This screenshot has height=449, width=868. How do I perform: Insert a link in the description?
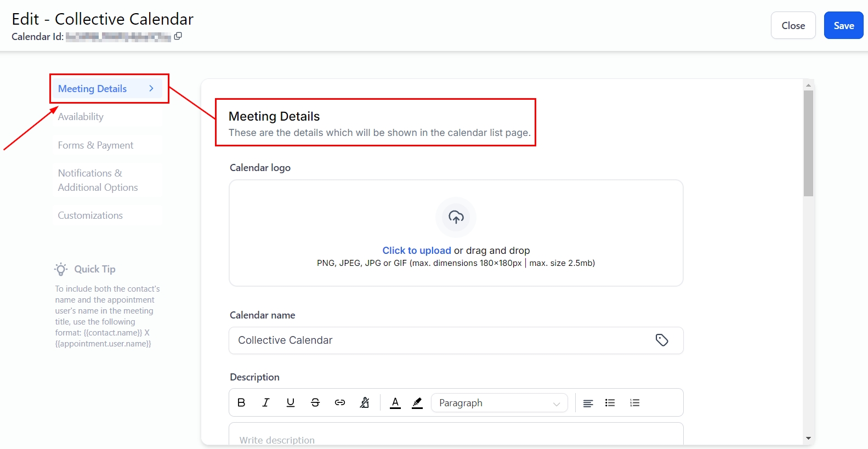(x=340, y=402)
